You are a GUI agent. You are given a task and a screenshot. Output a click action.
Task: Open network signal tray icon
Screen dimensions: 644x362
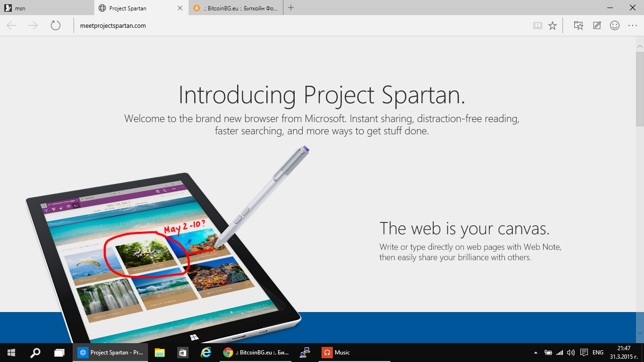point(560,353)
